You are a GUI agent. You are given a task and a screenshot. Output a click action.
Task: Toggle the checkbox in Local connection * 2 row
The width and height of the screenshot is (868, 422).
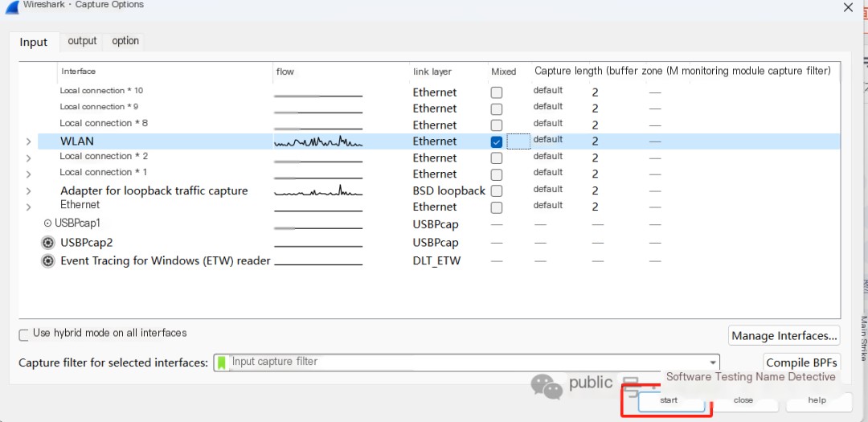[497, 158]
